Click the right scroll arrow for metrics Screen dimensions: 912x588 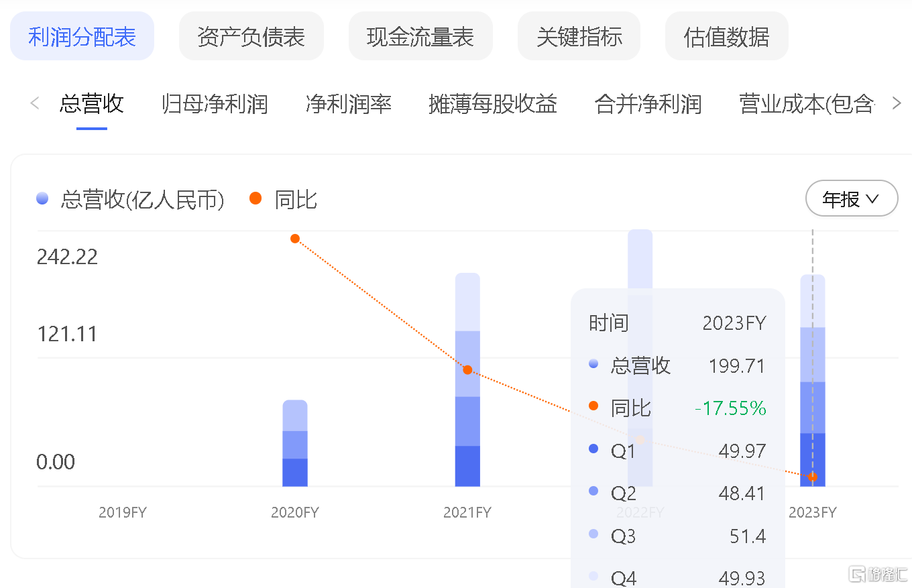click(x=896, y=103)
